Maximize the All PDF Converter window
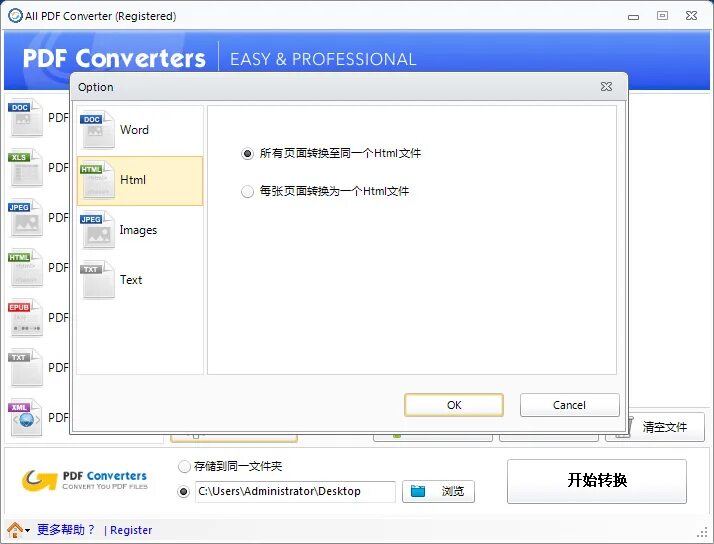 663,15
